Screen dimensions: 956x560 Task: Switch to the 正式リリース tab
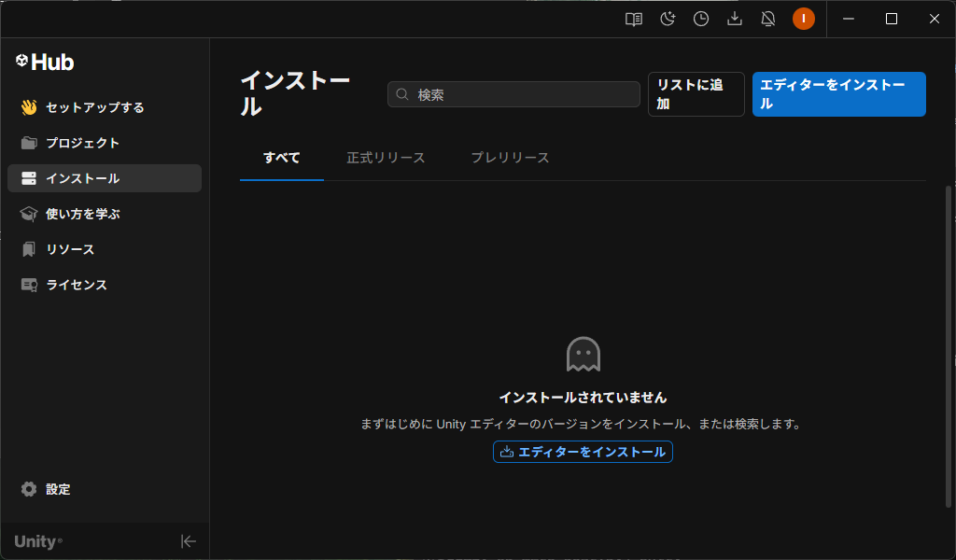pos(386,158)
